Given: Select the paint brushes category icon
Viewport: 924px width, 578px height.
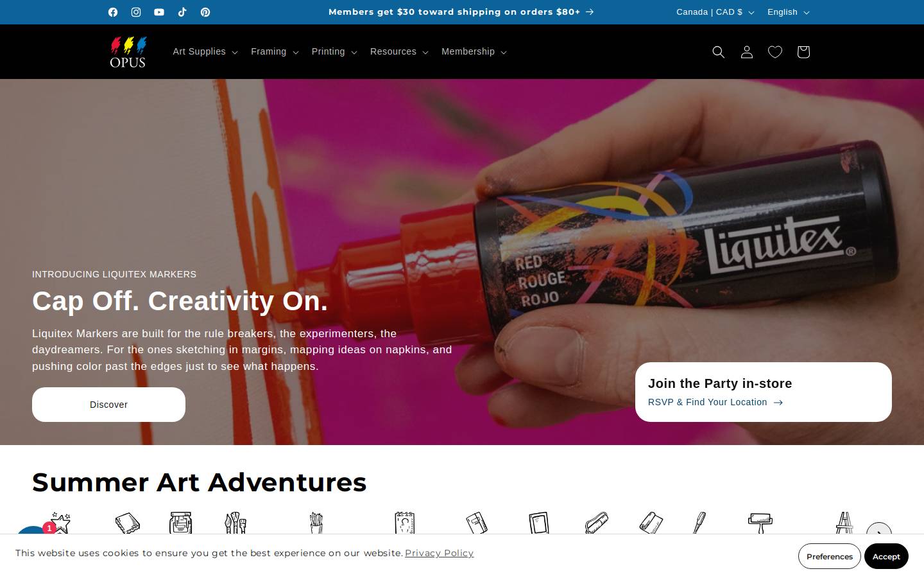Looking at the screenshot, I should pos(235,523).
